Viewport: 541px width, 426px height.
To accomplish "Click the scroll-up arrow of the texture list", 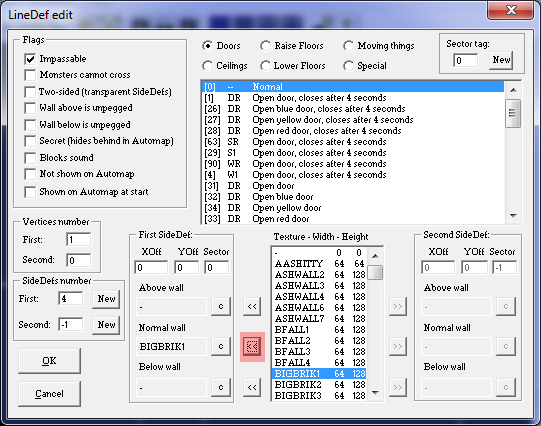I will [x=376, y=256].
